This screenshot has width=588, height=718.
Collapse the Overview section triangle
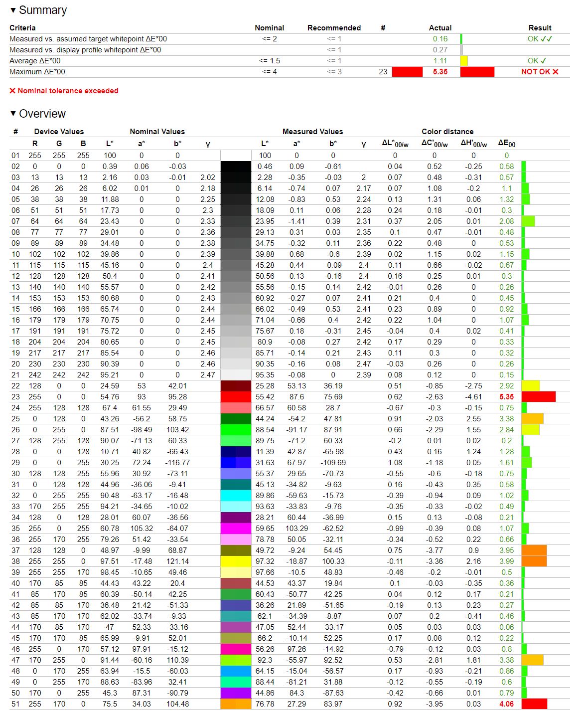(x=13, y=114)
